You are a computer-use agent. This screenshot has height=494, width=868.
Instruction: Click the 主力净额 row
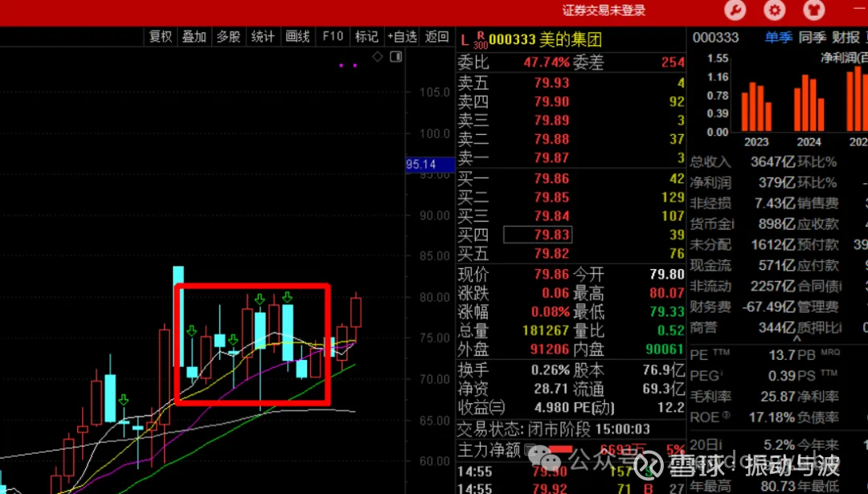[x=571, y=450]
